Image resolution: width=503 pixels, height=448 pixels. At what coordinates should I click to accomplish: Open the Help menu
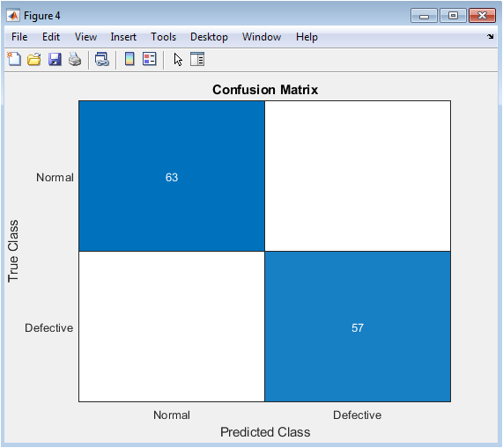click(x=307, y=37)
